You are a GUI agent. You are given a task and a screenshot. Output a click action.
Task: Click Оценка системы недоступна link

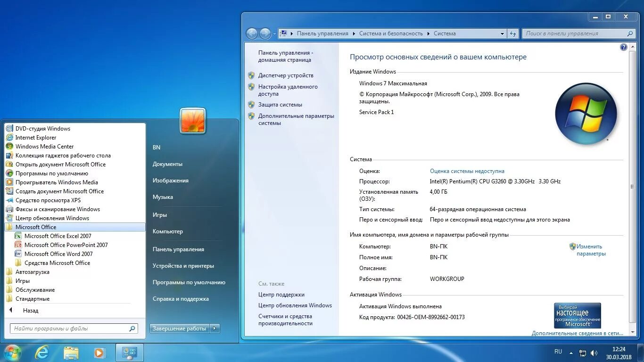pyautogui.click(x=467, y=171)
